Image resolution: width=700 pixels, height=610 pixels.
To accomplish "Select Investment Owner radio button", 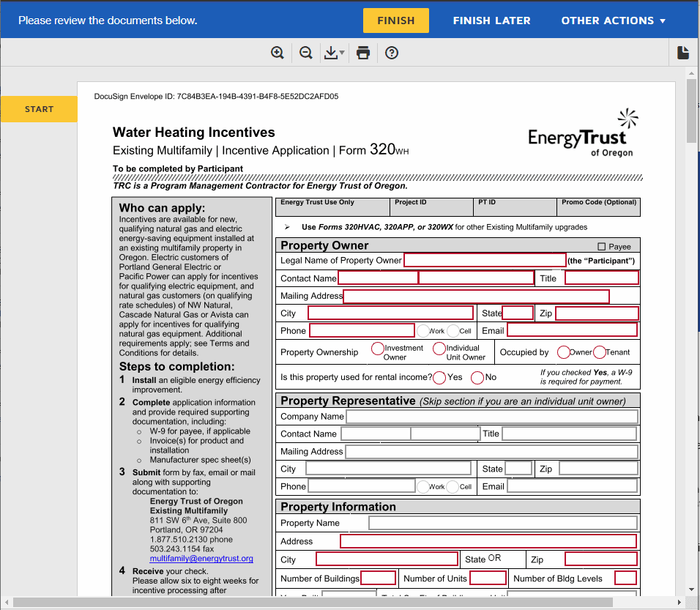I will point(378,349).
